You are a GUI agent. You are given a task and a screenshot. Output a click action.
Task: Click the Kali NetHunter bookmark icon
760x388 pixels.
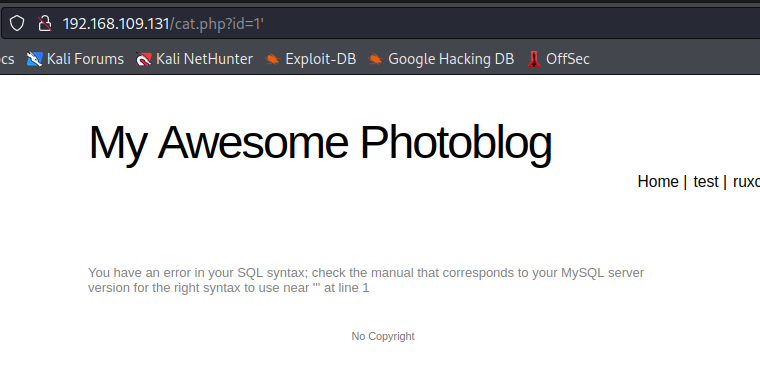point(143,59)
